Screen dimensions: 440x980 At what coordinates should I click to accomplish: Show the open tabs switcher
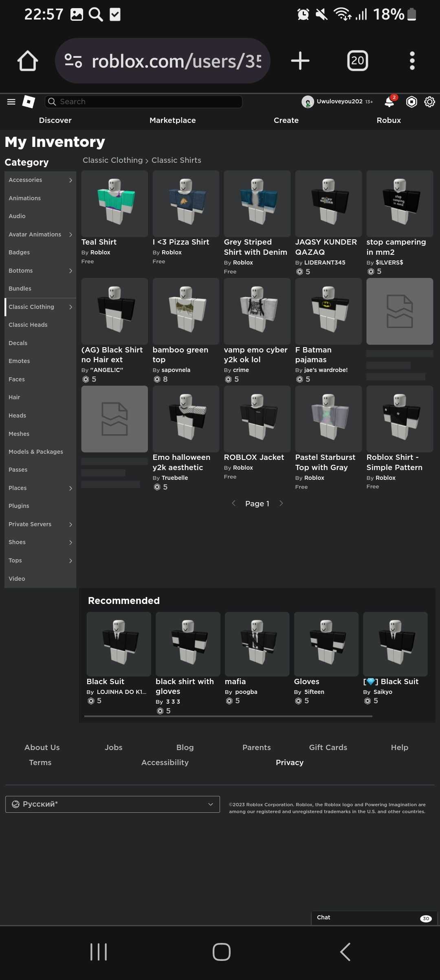click(x=357, y=61)
